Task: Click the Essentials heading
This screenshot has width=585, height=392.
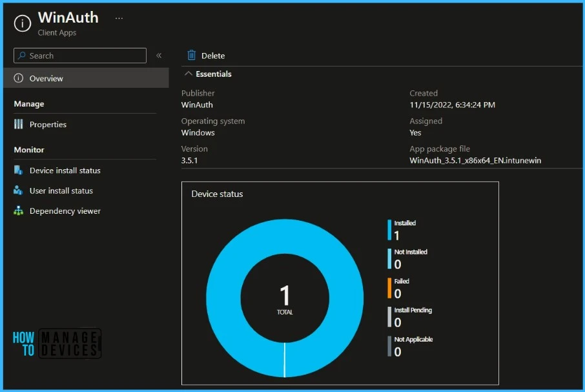Action: point(214,74)
